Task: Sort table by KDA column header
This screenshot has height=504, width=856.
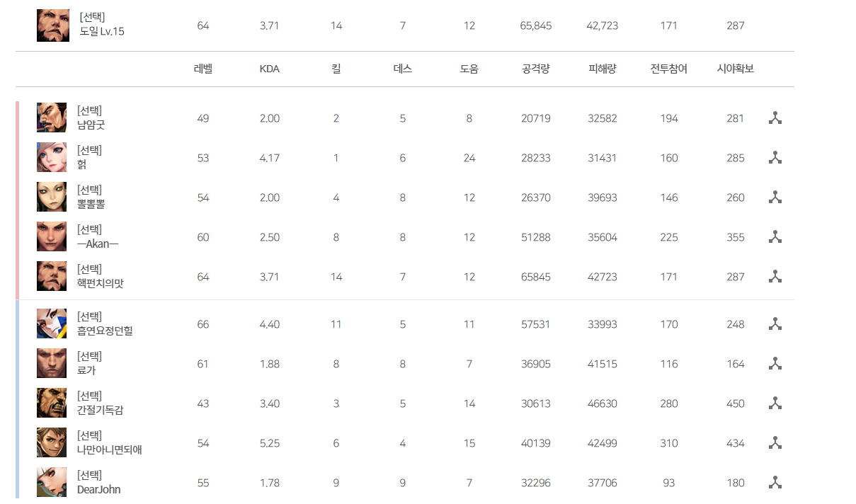Action: [x=270, y=69]
